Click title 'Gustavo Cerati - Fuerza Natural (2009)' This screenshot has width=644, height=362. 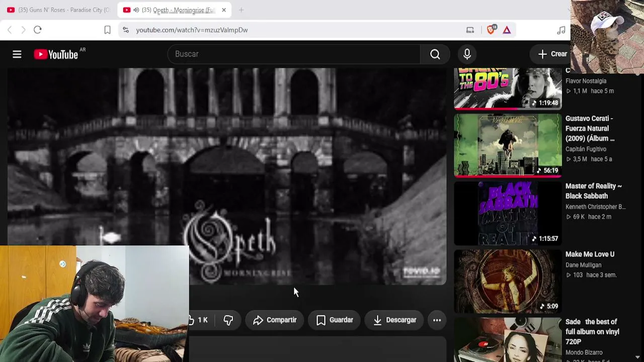point(590,129)
